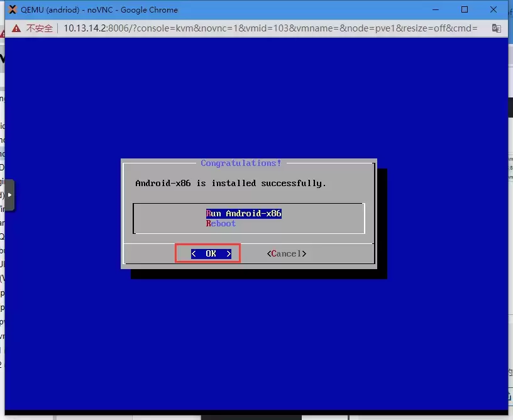Choose the Reboot option
This screenshot has width=513, height=420.
click(x=221, y=224)
